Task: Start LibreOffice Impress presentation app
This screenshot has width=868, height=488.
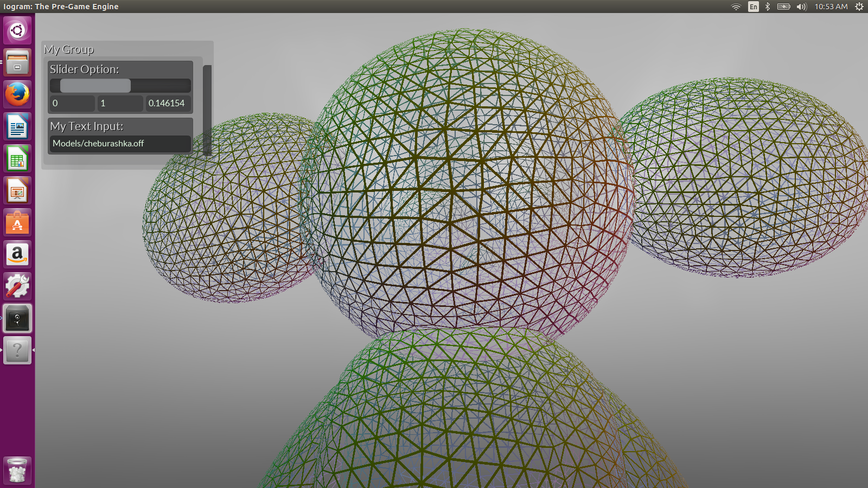Action: (17, 191)
